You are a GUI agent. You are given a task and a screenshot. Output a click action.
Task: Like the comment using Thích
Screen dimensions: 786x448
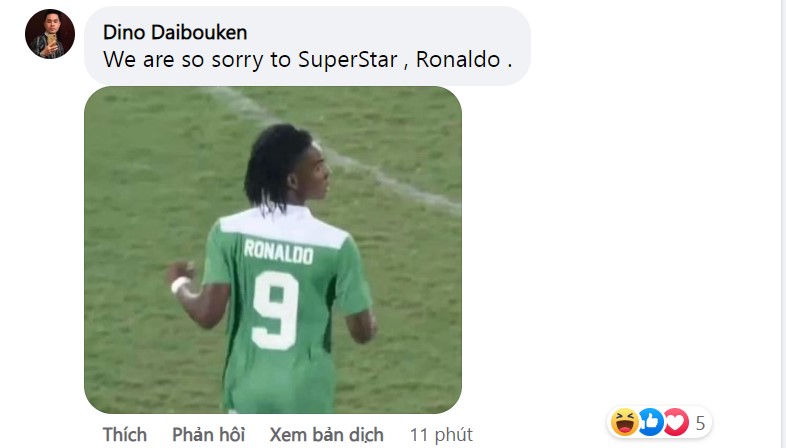pyautogui.click(x=125, y=434)
